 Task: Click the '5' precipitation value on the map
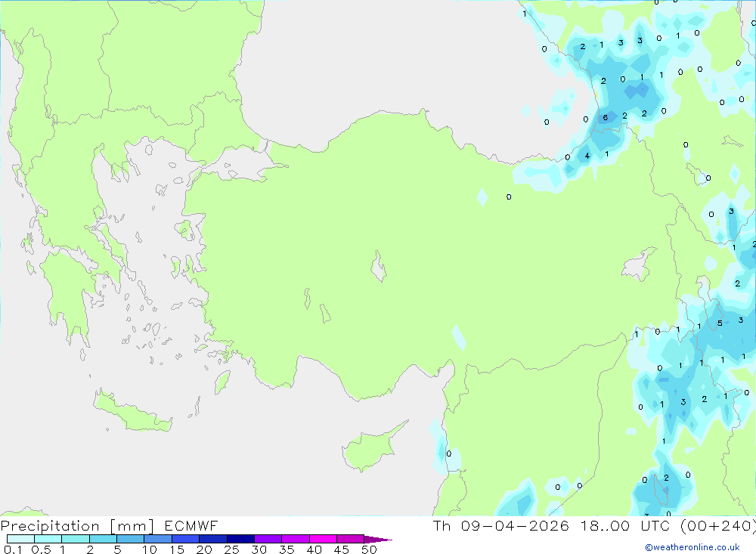click(720, 323)
